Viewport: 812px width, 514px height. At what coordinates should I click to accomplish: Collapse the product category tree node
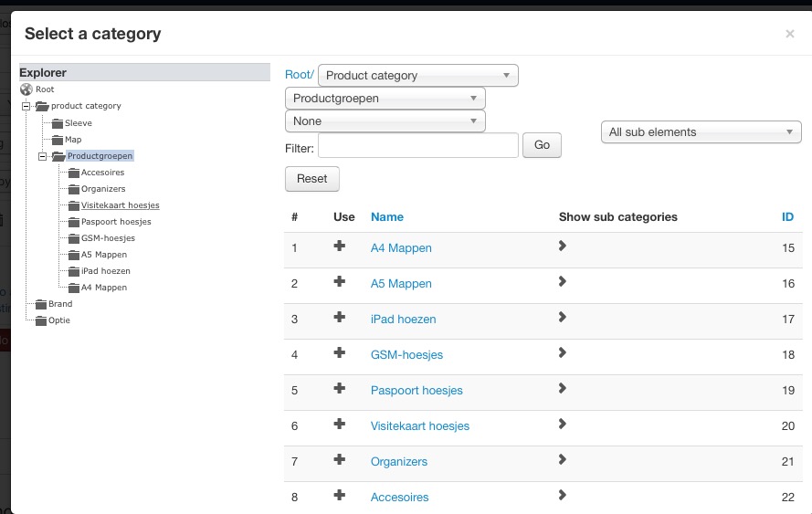coord(26,106)
